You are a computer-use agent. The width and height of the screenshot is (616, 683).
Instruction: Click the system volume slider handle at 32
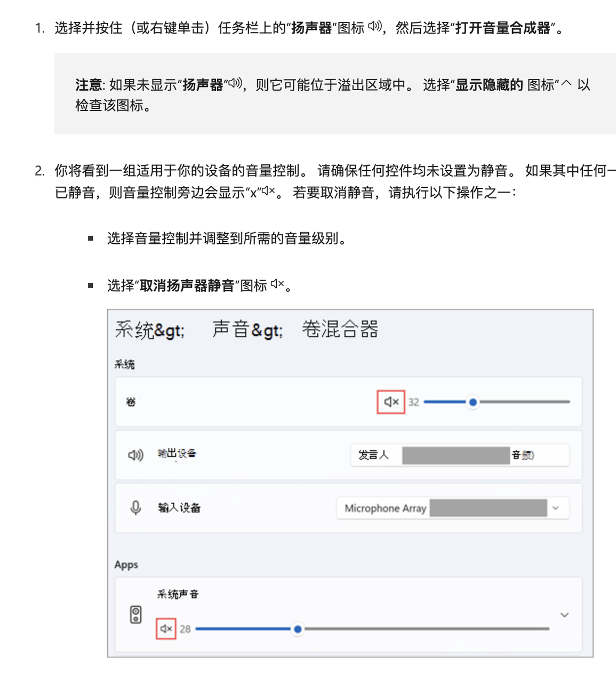pos(473,402)
